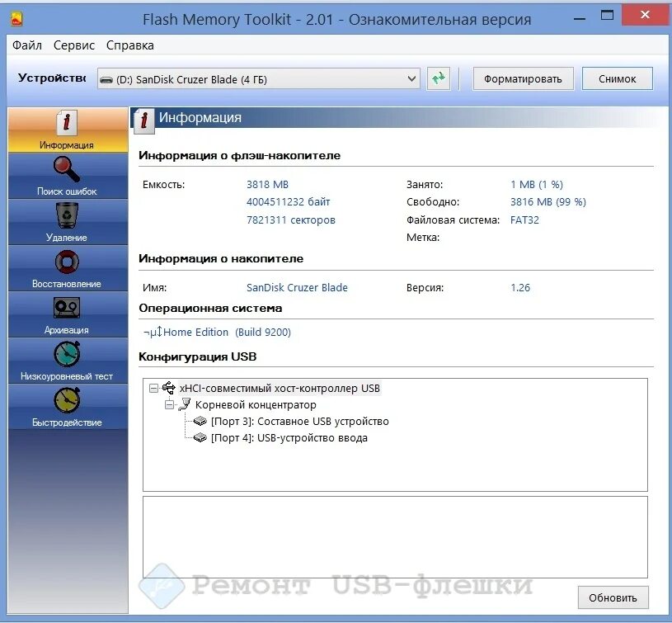672x623 pixels.
Task: Click the app icon in title bar
Action: (16, 19)
